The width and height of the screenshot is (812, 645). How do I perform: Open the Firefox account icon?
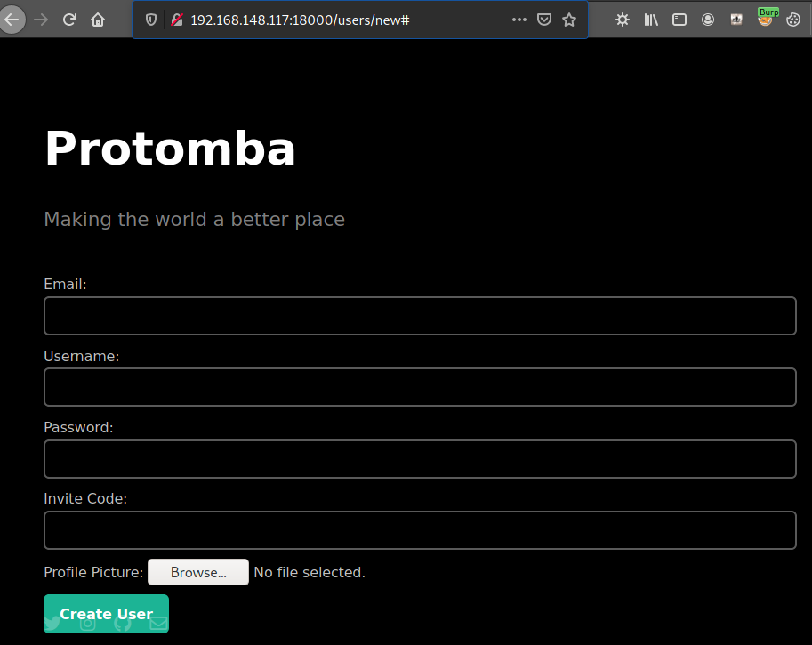tap(707, 20)
